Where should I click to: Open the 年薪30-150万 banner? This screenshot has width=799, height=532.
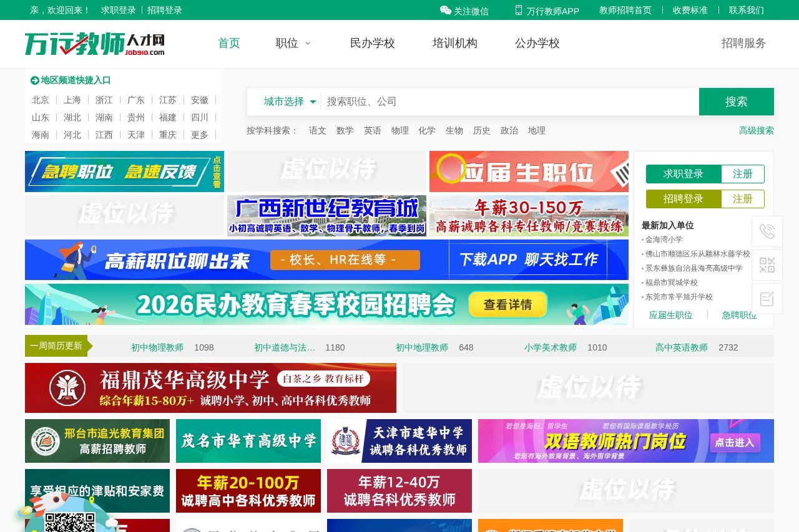pyautogui.click(x=529, y=216)
